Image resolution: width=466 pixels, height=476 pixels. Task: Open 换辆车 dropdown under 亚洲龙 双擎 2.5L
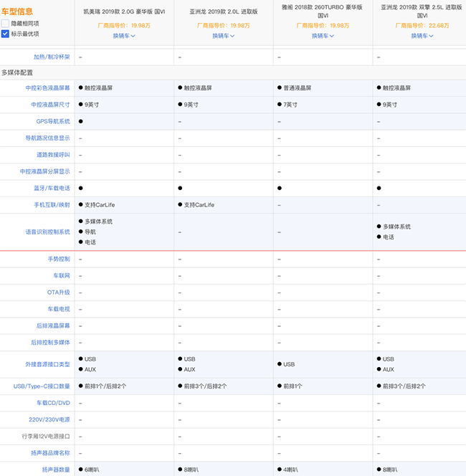point(422,36)
